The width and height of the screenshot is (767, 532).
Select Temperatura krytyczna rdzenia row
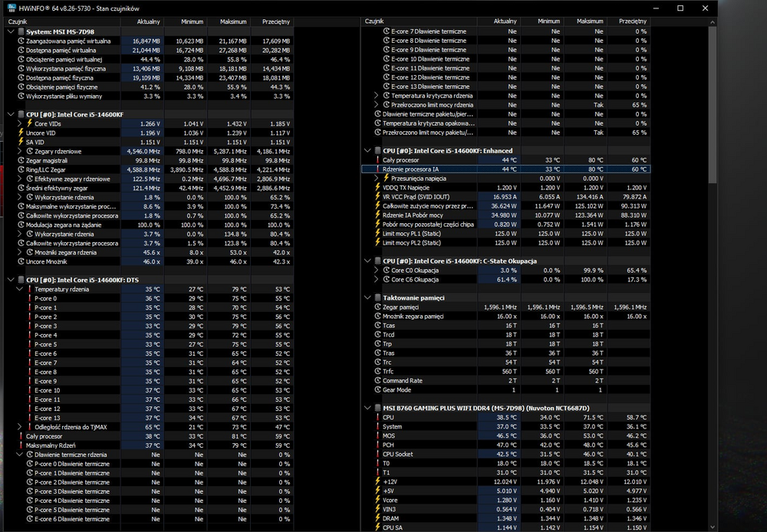(x=505, y=96)
